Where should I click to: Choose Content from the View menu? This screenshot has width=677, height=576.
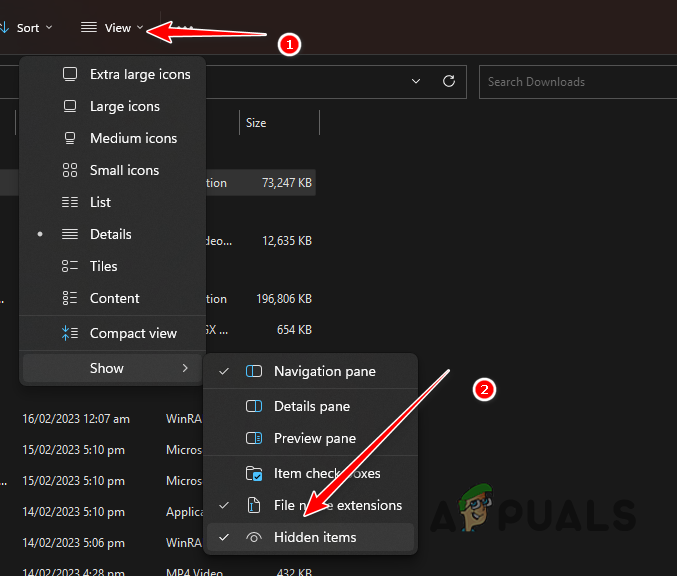(x=112, y=298)
